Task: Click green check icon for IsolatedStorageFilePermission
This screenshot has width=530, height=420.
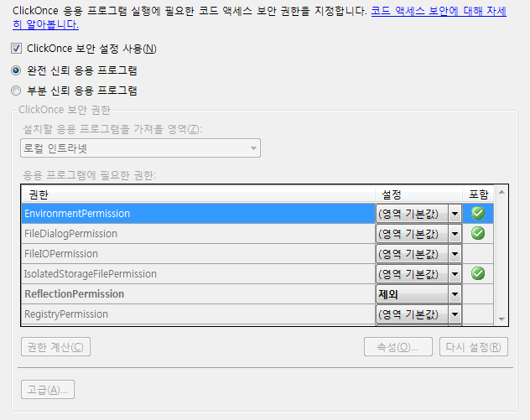Action: (478, 273)
